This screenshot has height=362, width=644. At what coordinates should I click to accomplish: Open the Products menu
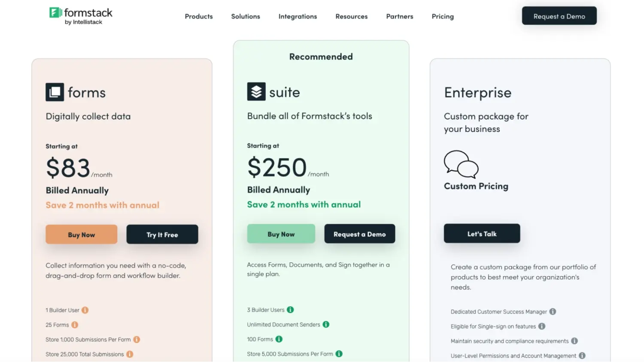tap(199, 16)
